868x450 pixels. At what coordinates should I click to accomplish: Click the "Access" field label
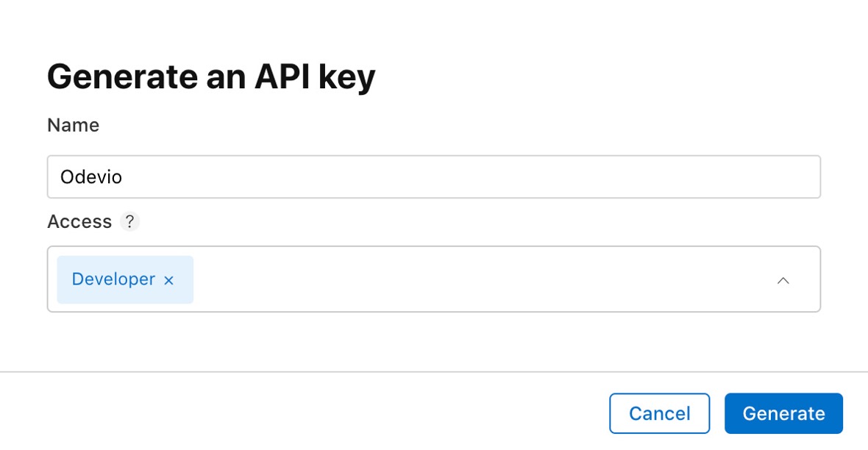(x=79, y=221)
